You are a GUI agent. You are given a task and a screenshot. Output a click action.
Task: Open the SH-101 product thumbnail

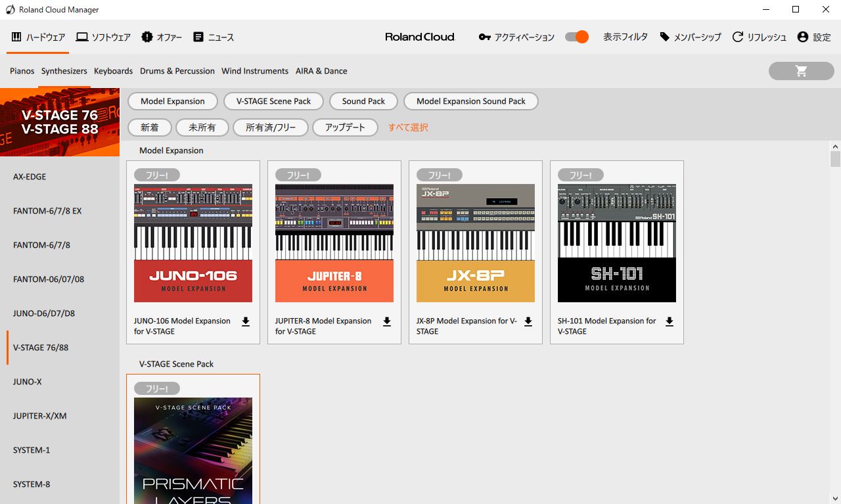point(617,243)
